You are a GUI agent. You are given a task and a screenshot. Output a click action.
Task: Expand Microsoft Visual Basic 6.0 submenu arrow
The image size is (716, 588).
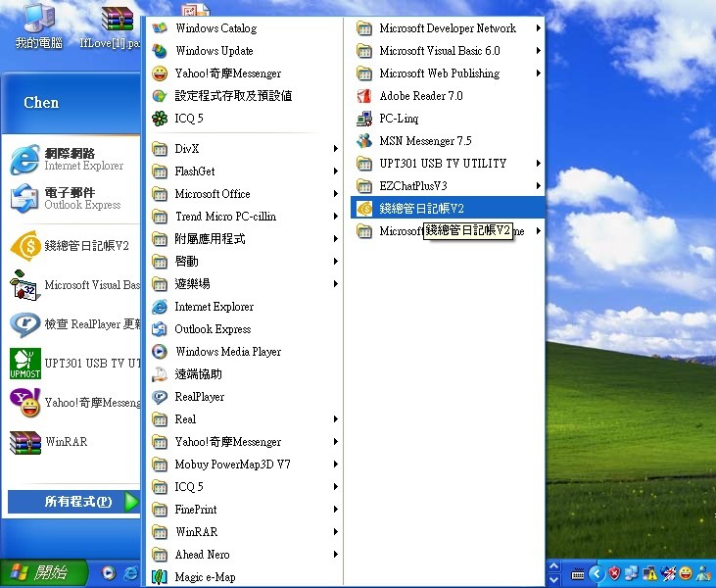(539, 51)
